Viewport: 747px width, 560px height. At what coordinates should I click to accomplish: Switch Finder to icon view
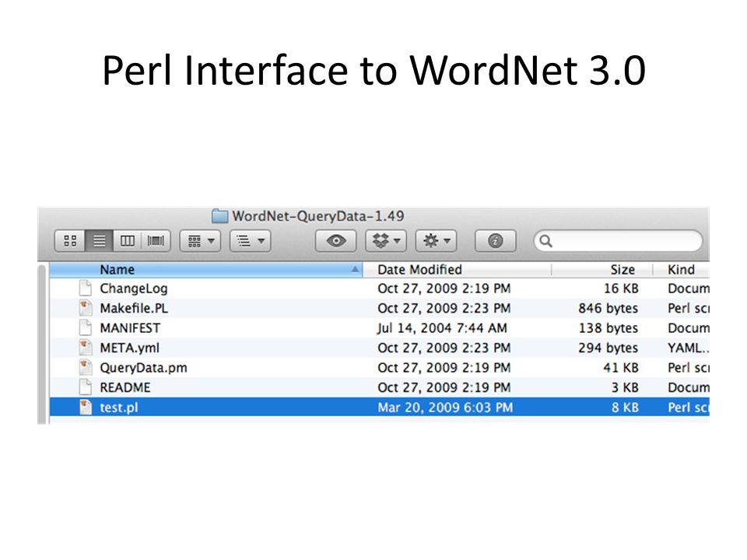tap(70, 241)
